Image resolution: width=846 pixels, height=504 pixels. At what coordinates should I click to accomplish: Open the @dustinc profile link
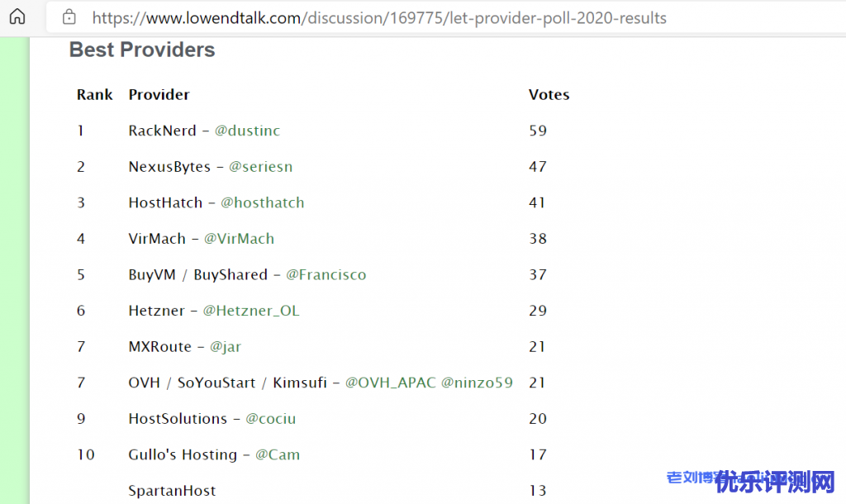(247, 131)
